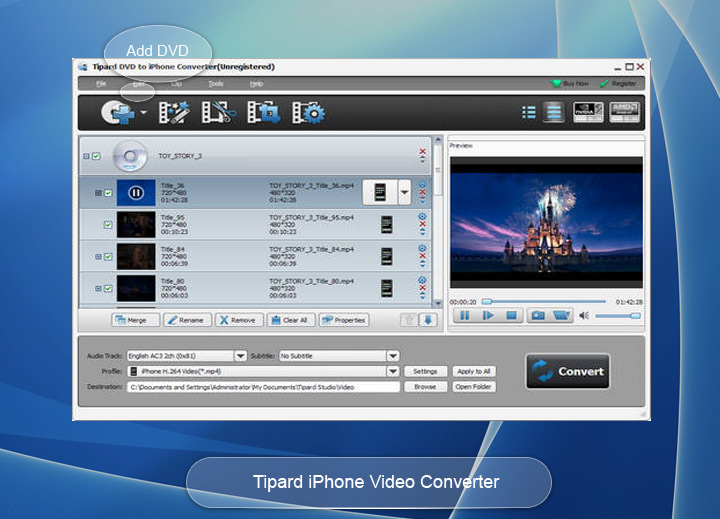Open the Load DVD dropdown arrow
This screenshot has width=720, height=519.
click(143, 112)
